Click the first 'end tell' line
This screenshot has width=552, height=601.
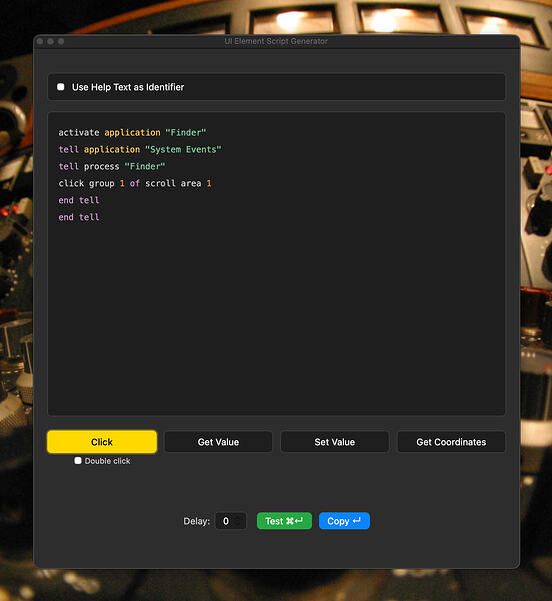coord(79,200)
